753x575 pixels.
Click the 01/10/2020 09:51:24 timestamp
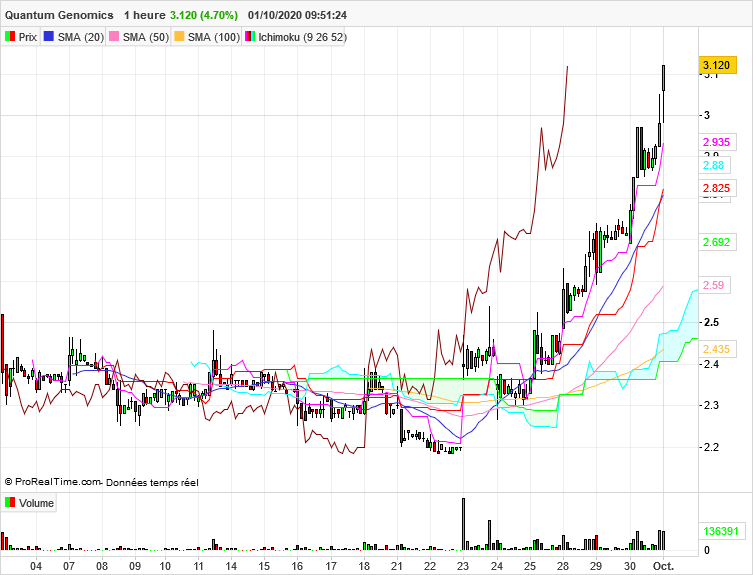tap(297, 15)
